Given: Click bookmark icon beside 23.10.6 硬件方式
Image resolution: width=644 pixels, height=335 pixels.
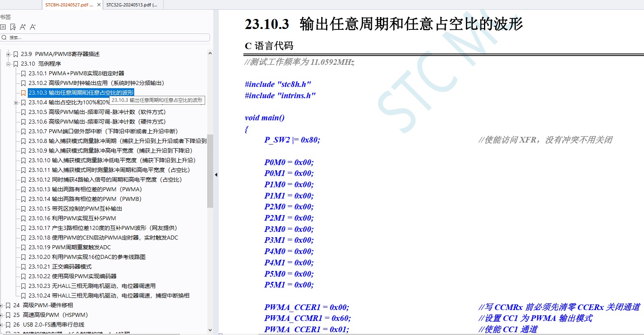Looking at the screenshot, I should [x=23, y=122].
